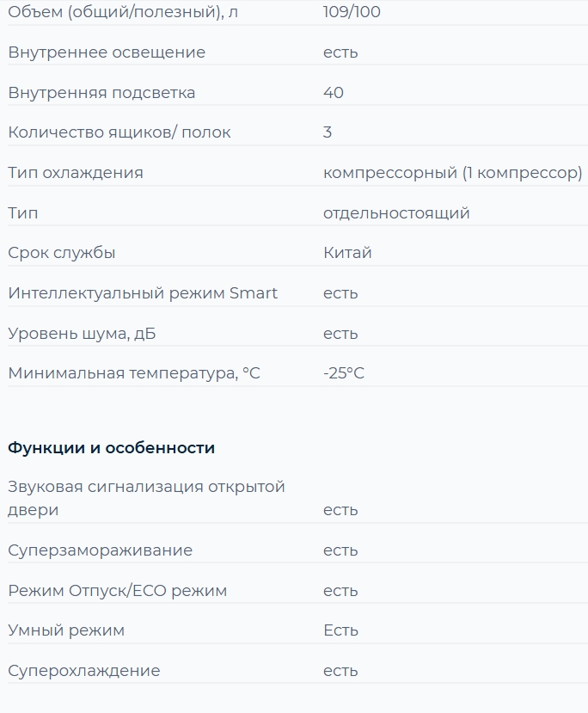Click 'Звуковая сигнализация открытой двери' label
588x713 pixels.
pos(146,498)
